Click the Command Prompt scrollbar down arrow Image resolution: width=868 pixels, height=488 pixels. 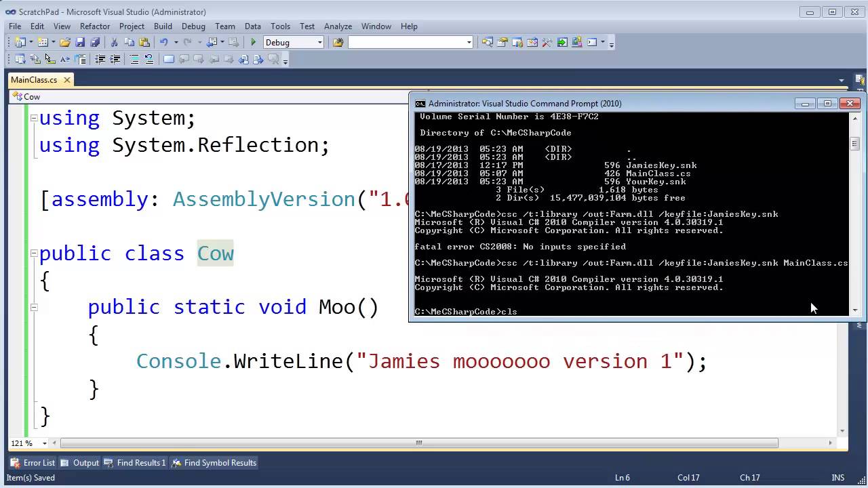(854, 310)
